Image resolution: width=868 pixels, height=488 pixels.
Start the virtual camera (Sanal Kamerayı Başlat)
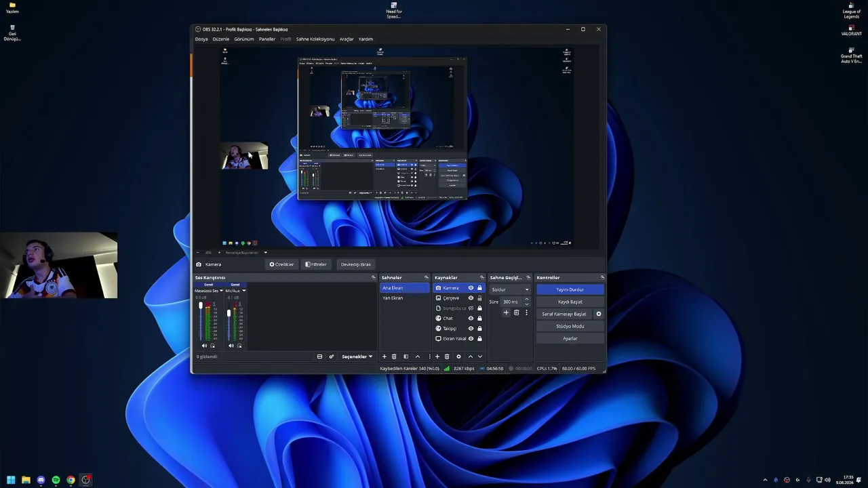564,314
